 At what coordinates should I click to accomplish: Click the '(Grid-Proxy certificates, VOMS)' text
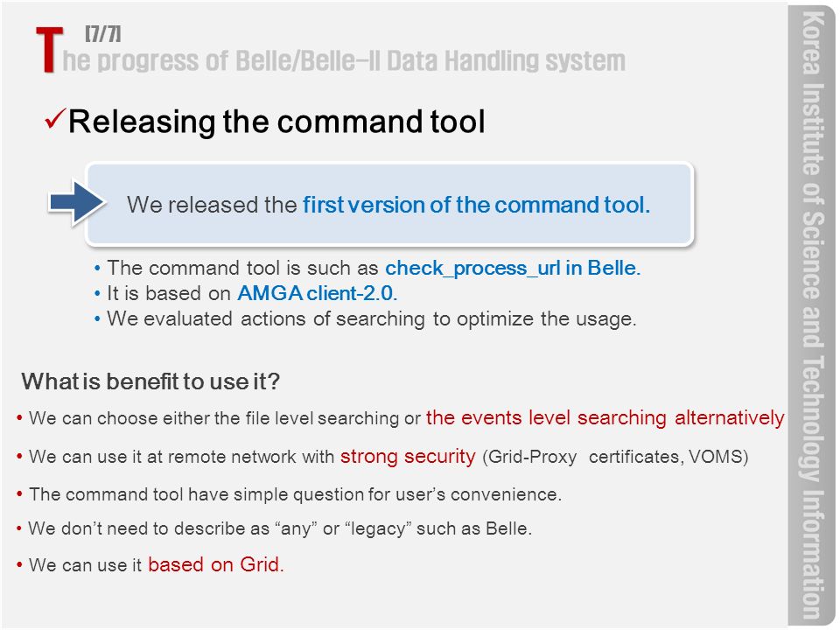(x=615, y=457)
